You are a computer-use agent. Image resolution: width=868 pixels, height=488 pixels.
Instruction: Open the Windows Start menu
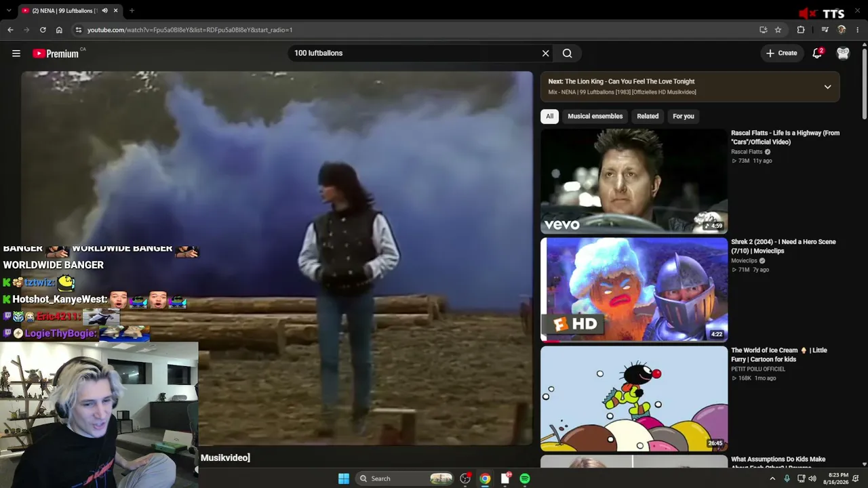[344, 479]
